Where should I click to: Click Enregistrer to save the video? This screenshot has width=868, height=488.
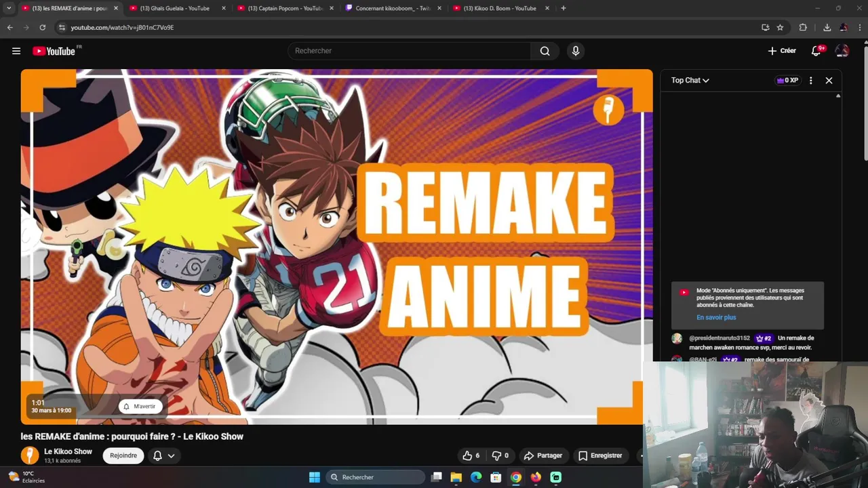point(600,455)
